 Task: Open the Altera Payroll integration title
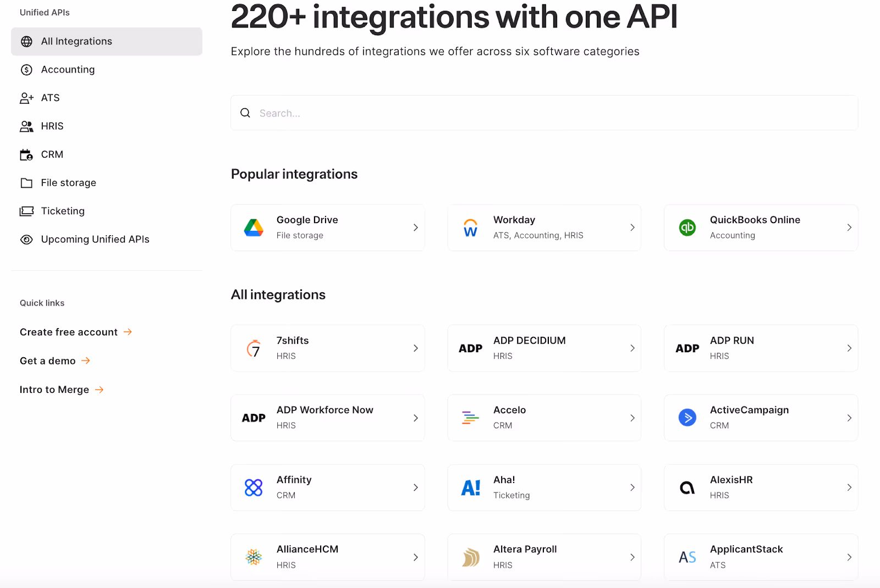pos(525,550)
